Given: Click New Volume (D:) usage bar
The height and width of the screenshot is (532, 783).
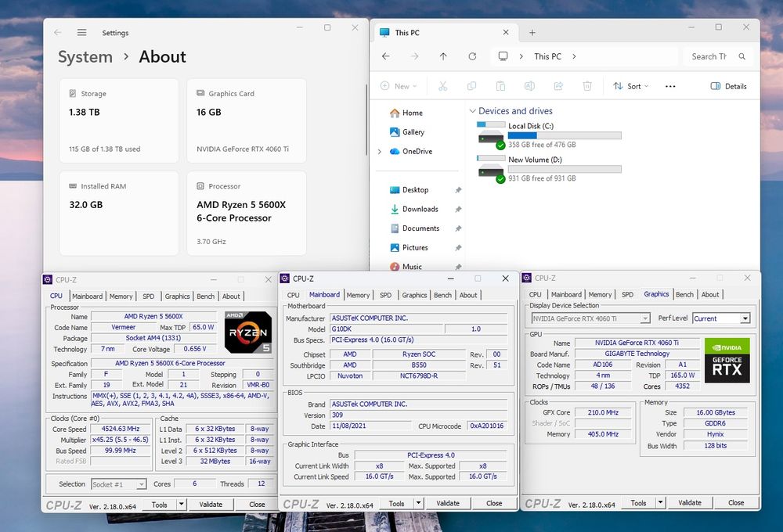Looking at the screenshot, I should [x=565, y=169].
